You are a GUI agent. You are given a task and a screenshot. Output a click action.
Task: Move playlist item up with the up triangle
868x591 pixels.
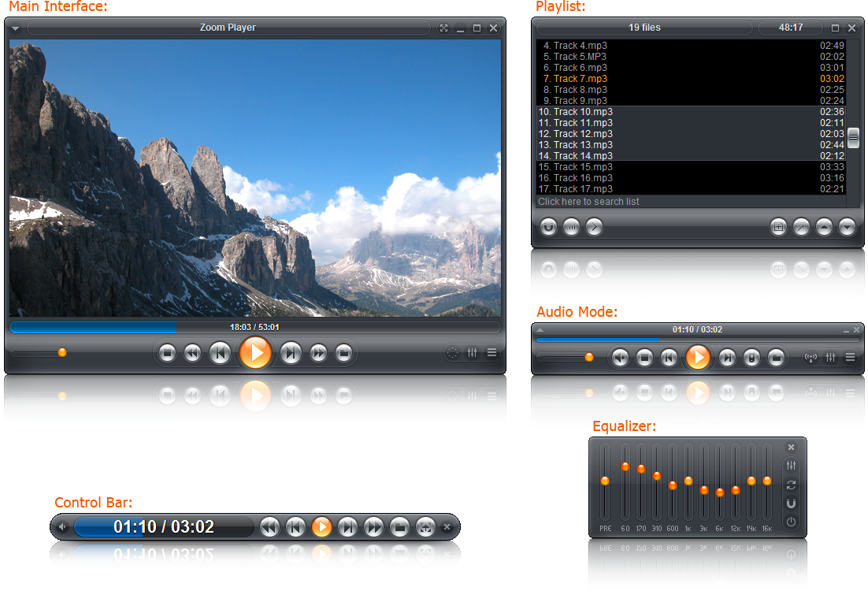point(824,226)
